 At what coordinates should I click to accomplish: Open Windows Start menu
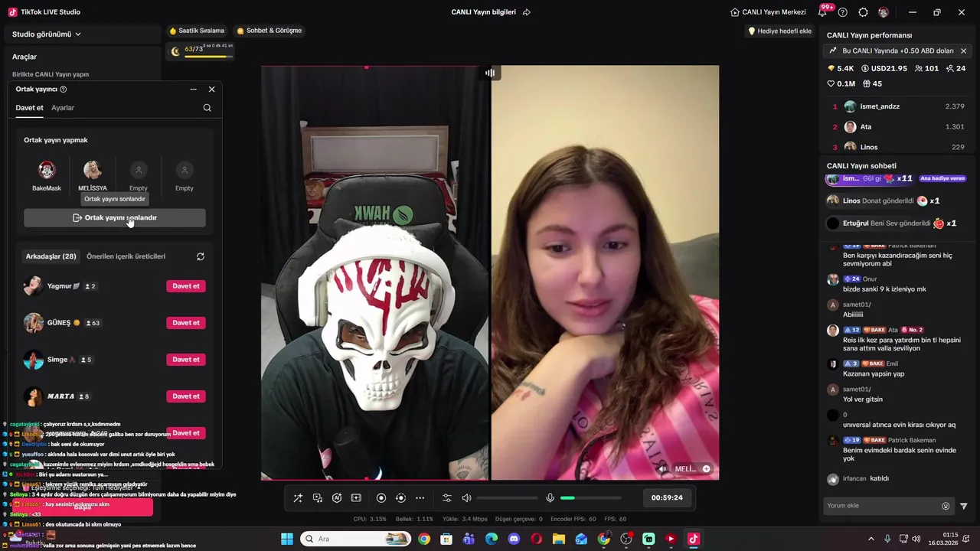point(287,539)
